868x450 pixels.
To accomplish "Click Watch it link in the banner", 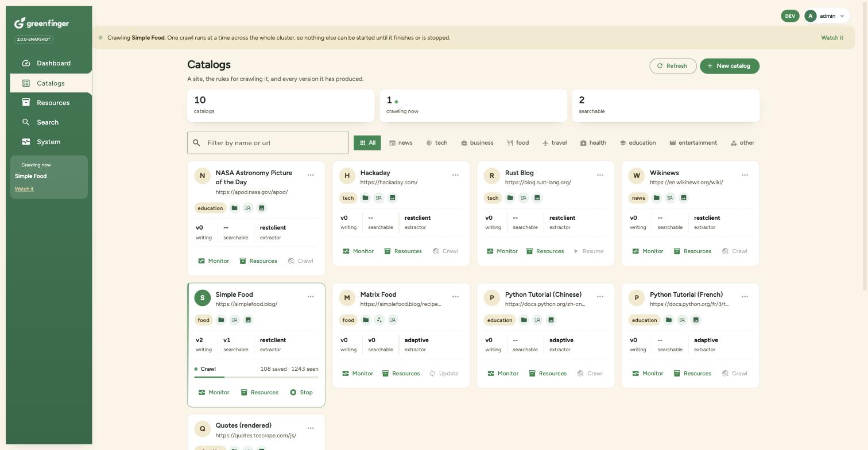I will pos(832,38).
